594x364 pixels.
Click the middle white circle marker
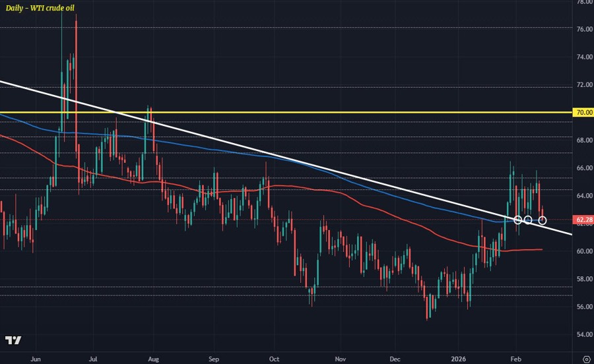(528, 220)
